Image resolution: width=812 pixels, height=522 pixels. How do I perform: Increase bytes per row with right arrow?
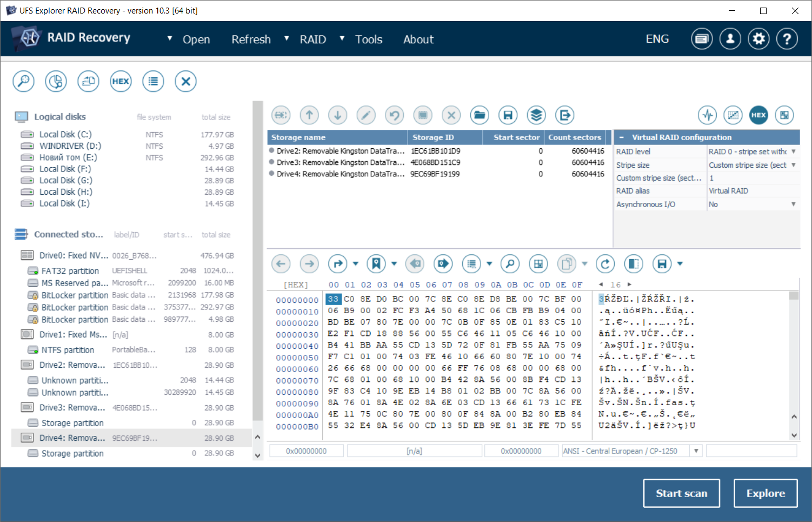pyautogui.click(x=629, y=285)
